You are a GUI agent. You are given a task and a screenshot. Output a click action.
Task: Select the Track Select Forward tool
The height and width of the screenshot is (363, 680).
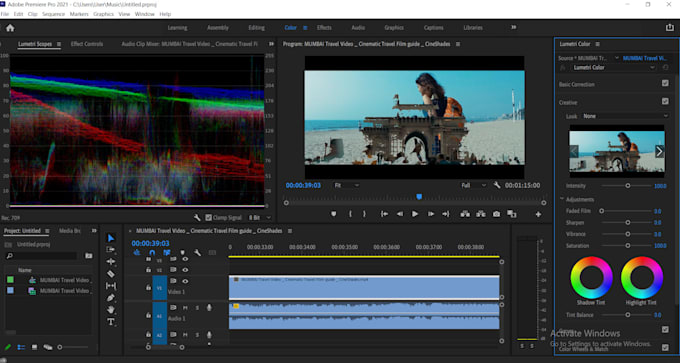pos(111,250)
